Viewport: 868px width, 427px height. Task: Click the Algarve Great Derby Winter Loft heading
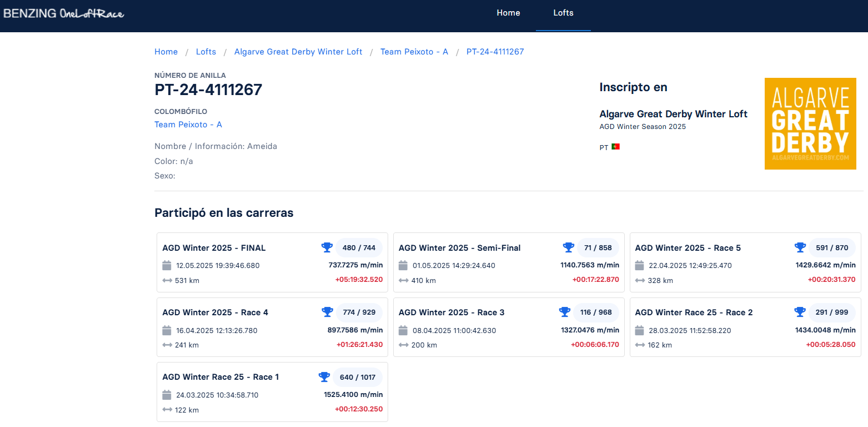673,114
